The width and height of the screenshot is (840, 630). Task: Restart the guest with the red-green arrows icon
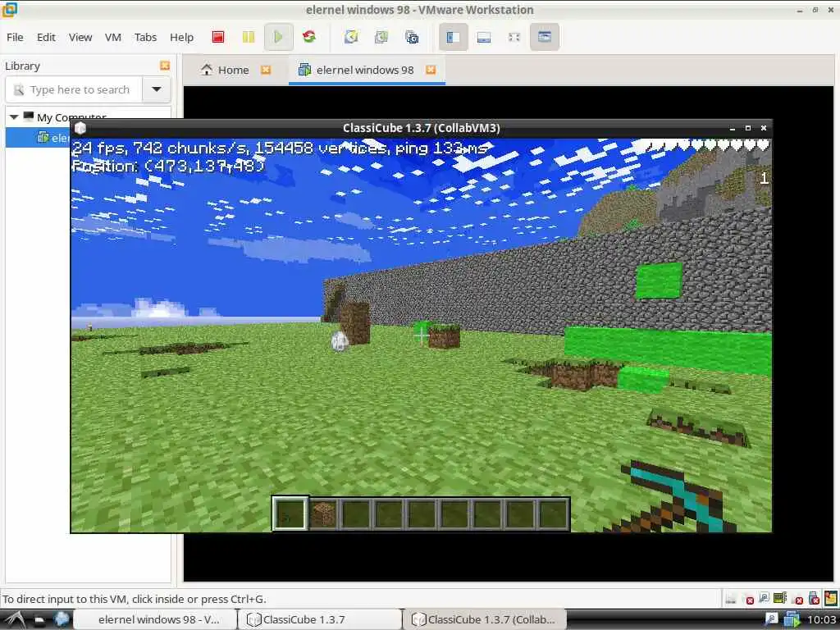[308, 37]
